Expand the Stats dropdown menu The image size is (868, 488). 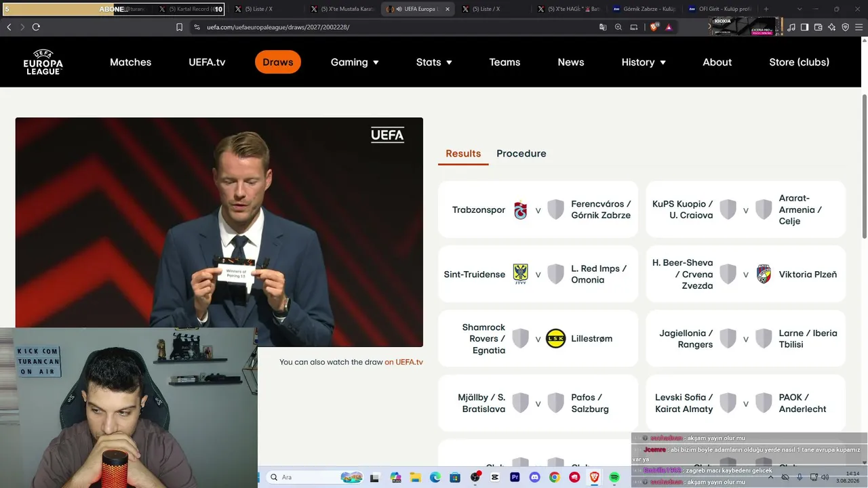pos(434,62)
